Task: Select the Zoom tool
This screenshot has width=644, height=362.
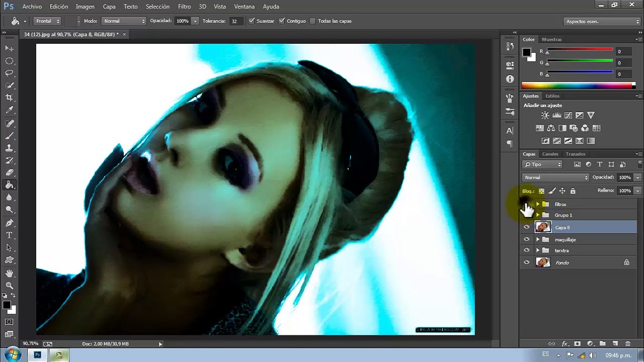Action: (9, 286)
